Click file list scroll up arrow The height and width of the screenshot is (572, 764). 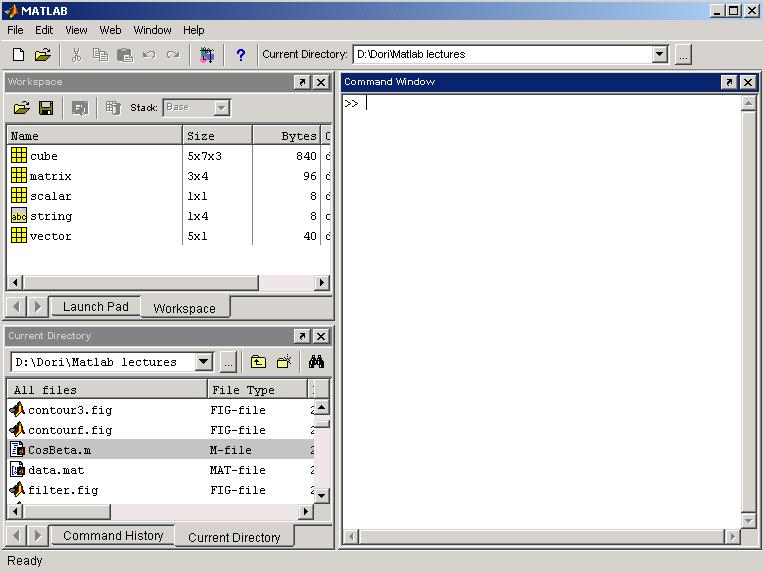click(322, 407)
